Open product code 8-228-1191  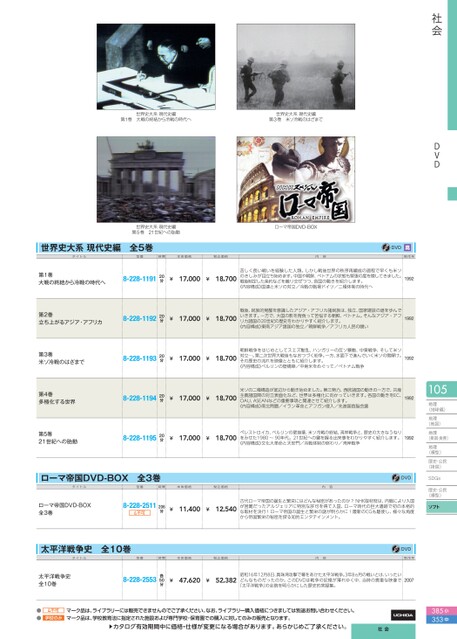tap(139, 279)
